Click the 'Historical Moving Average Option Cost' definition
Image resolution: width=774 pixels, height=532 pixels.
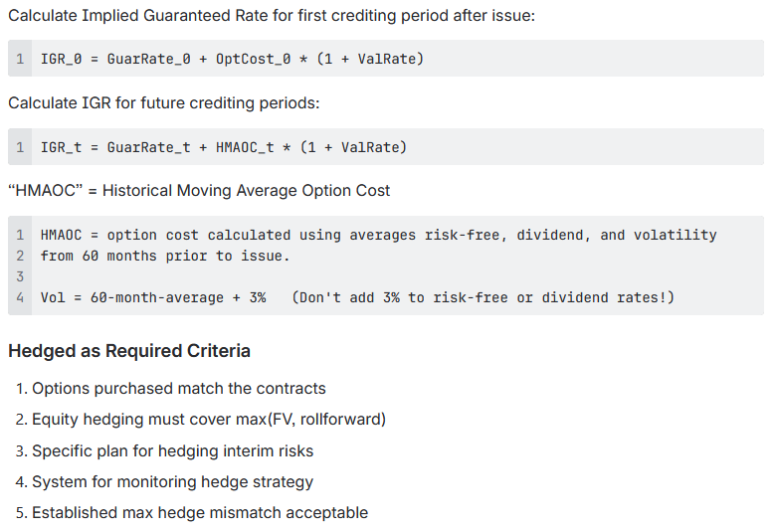[199, 190]
